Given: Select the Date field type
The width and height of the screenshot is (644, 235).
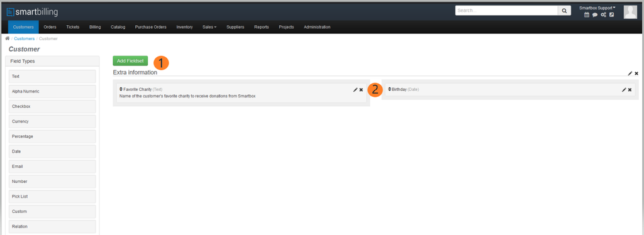Looking at the screenshot, I should [52, 151].
